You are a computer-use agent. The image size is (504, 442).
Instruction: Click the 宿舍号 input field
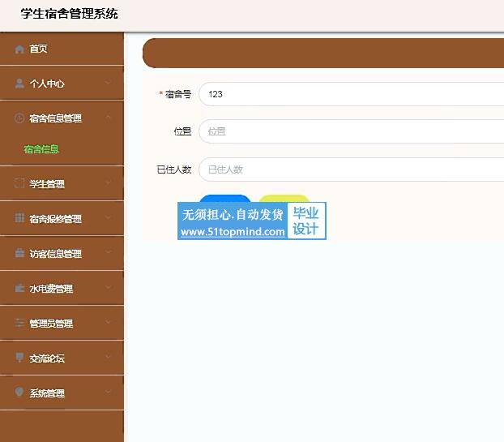click(352, 94)
